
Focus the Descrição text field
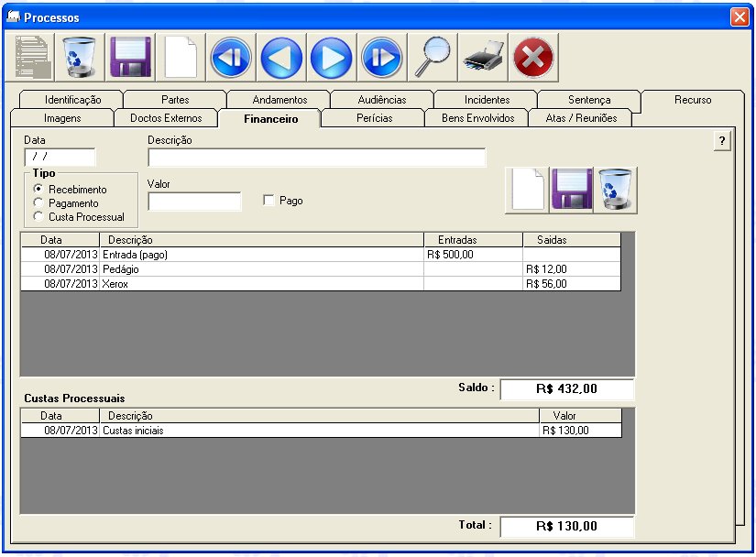coord(317,157)
